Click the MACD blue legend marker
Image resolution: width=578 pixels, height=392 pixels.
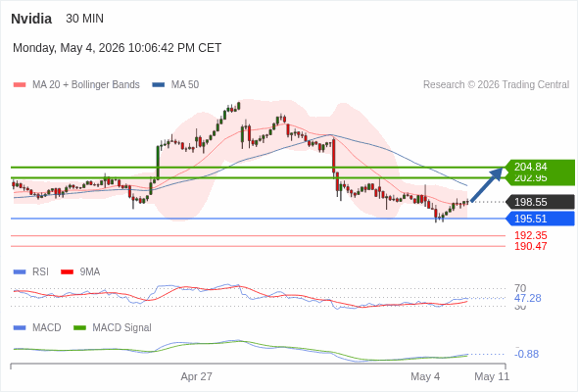pos(20,327)
